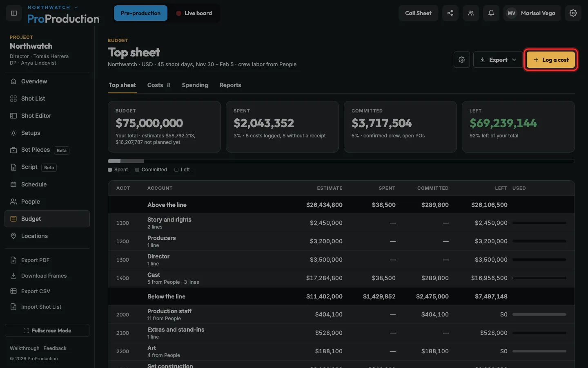Open Set Pieces in sidebar
The height and width of the screenshot is (368, 588).
point(47,150)
